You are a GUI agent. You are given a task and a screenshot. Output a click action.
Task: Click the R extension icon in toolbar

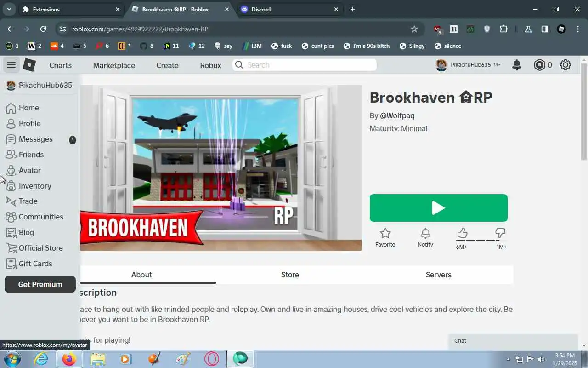coord(454,29)
